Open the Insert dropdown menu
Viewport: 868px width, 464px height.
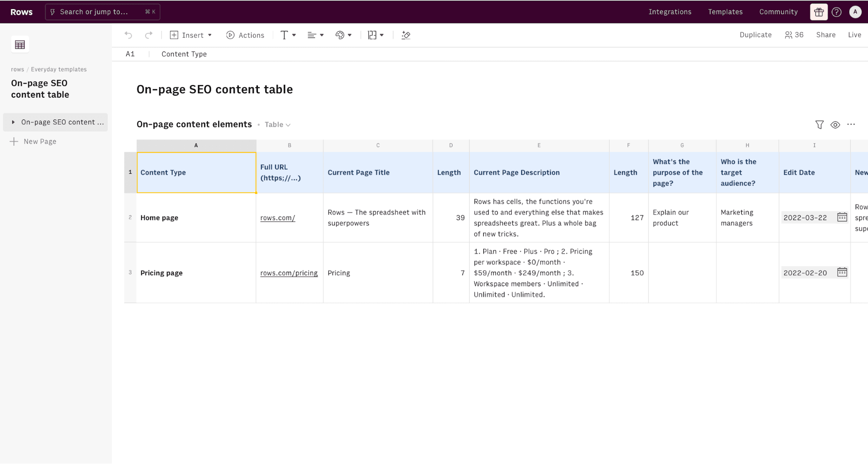191,35
